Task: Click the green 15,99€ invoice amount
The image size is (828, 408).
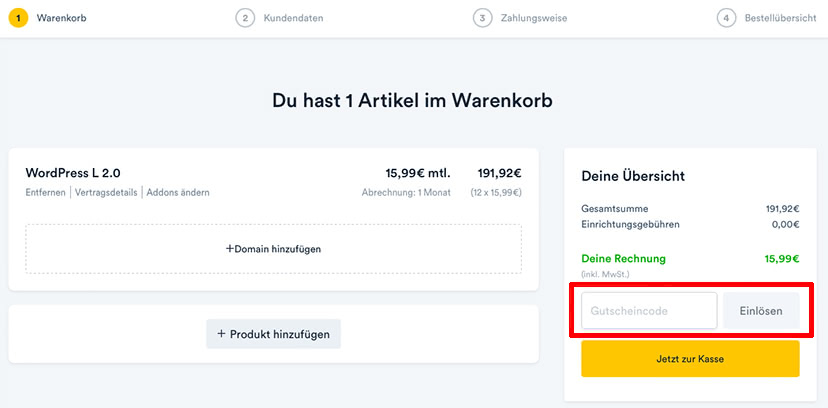Action: click(x=782, y=259)
